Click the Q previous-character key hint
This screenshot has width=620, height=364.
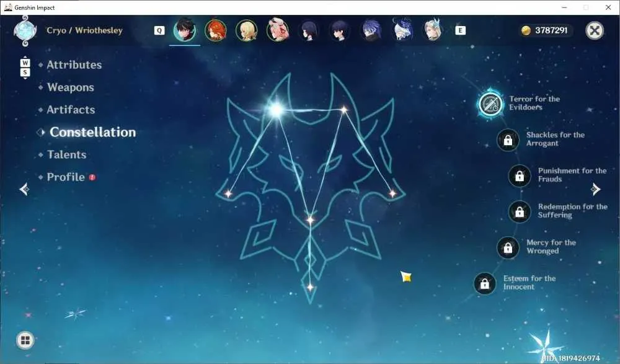(x=159, y=30)
